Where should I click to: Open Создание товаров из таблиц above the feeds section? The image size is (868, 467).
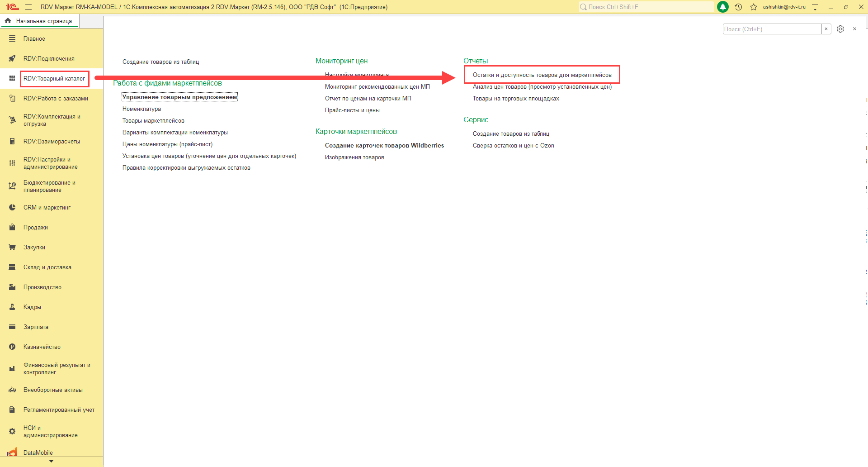(160, 62)
